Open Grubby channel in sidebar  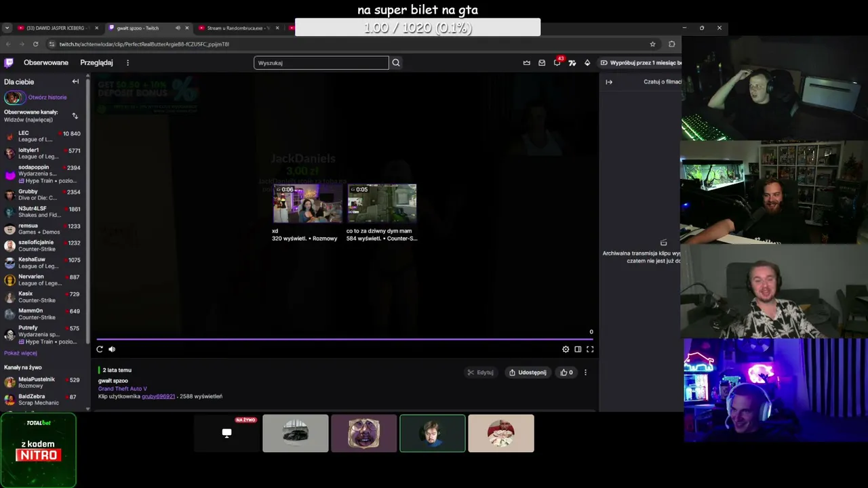(43, 195)
